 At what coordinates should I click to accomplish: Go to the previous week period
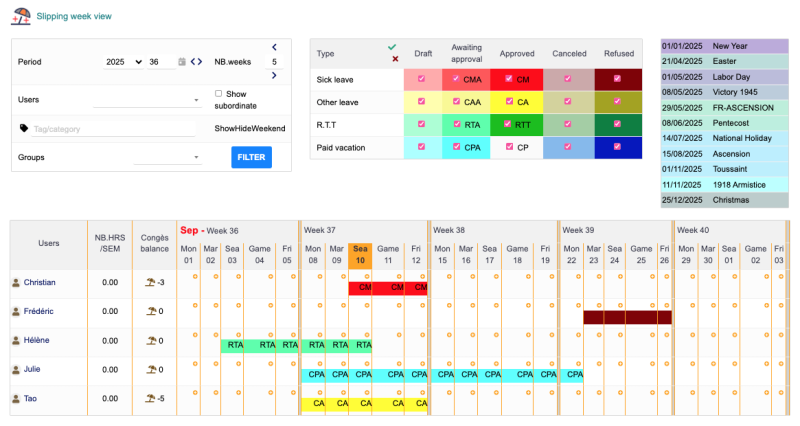(193, 62)
